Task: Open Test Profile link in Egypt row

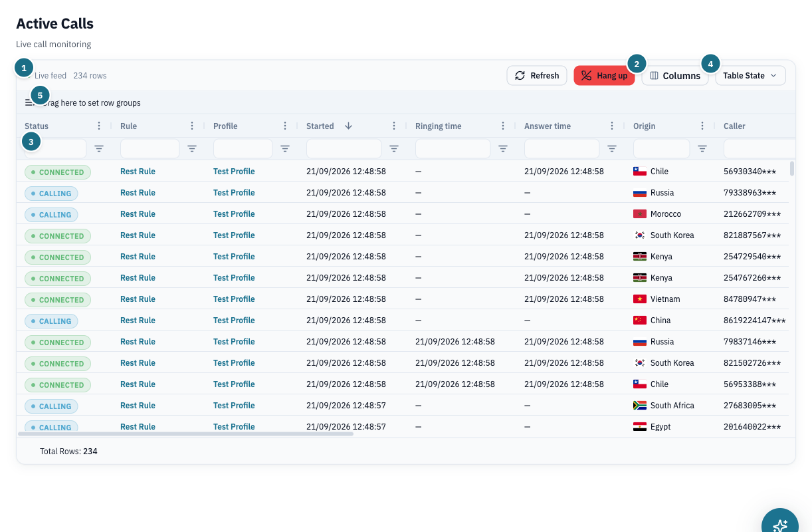Action: point(234,427)
